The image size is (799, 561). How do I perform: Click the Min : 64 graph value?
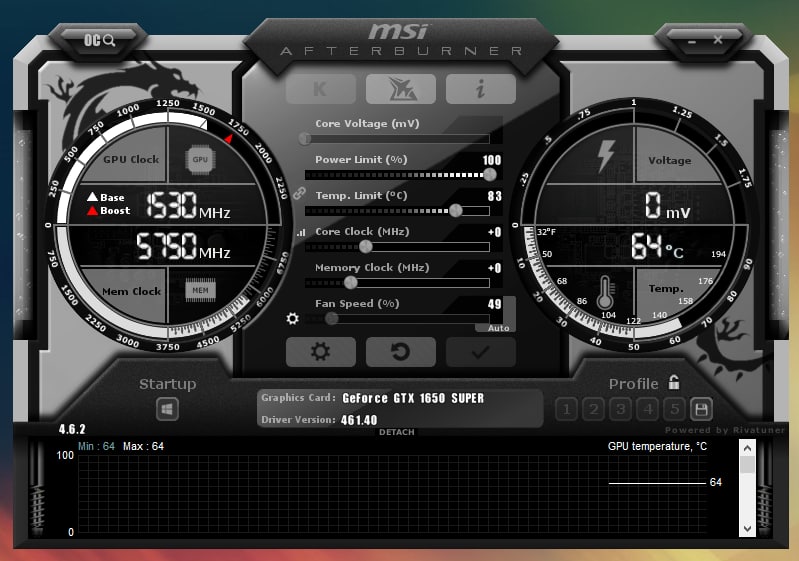(96, 446)
